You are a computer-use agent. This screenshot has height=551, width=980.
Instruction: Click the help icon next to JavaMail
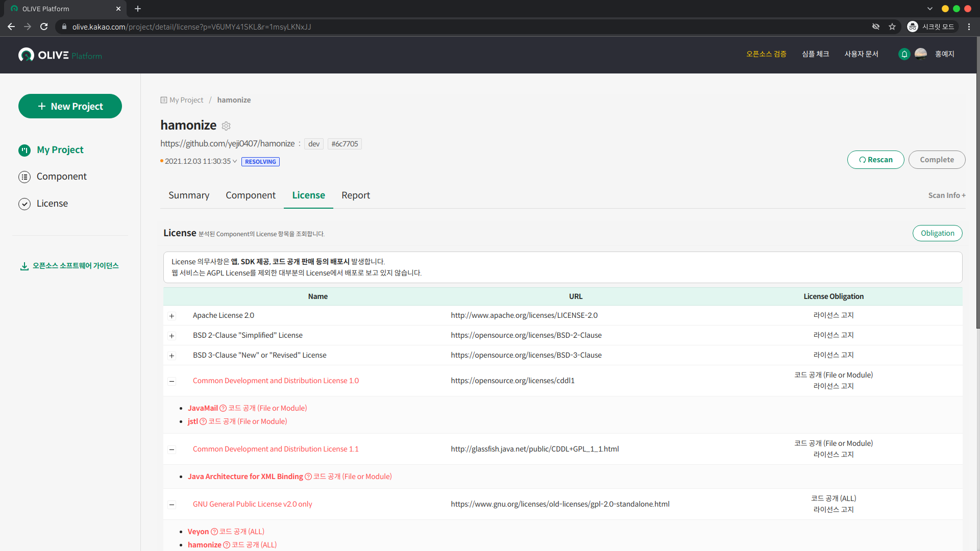223,408
